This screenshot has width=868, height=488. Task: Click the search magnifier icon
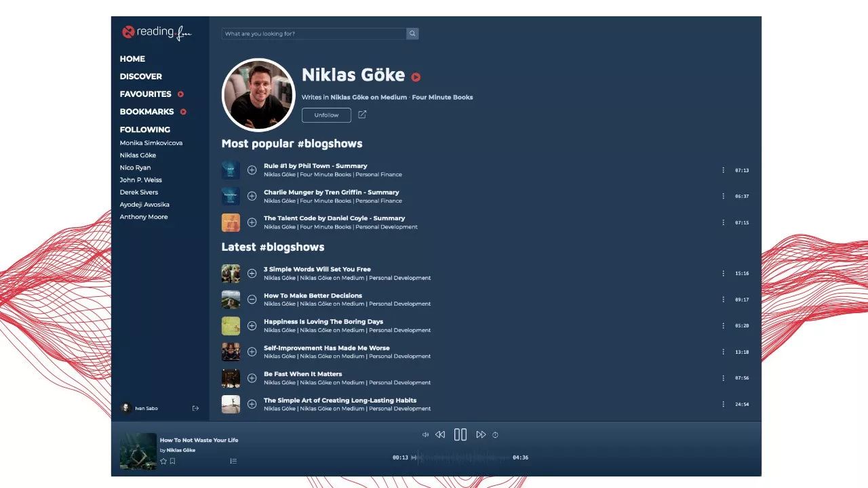(x=412, y=34)
